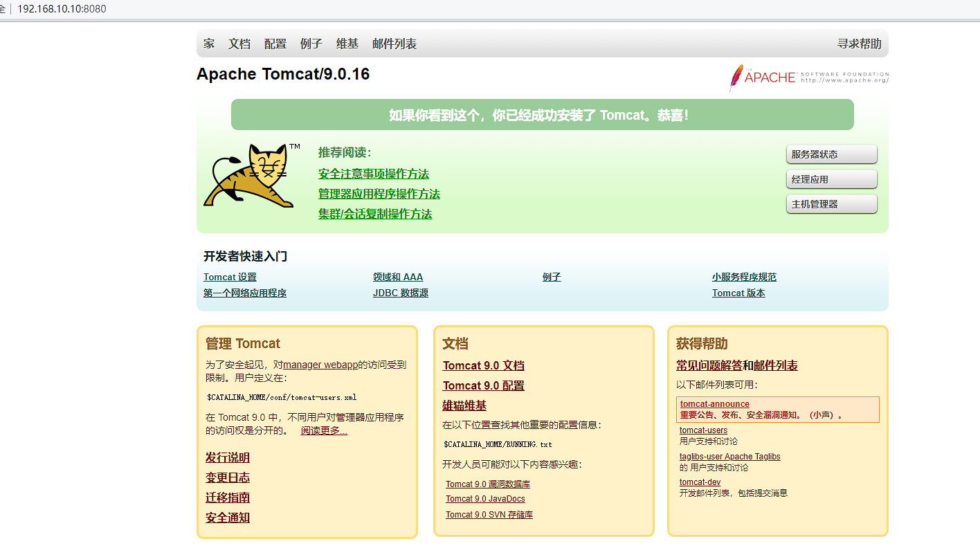The height and width of the screenshot is (557, 980).
Task: Click the Apache Software Foundation feather logo
Action: [x=808, y=77]
